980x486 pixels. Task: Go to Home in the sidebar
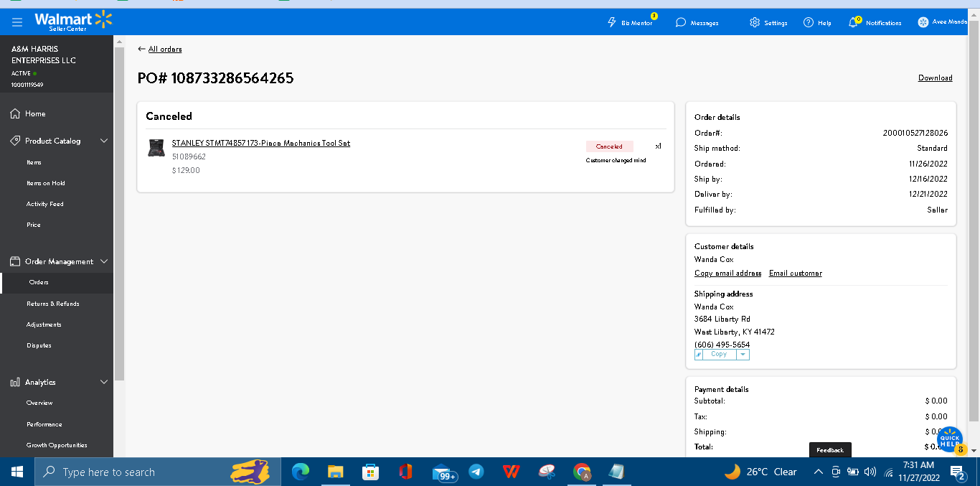[35, 113]
